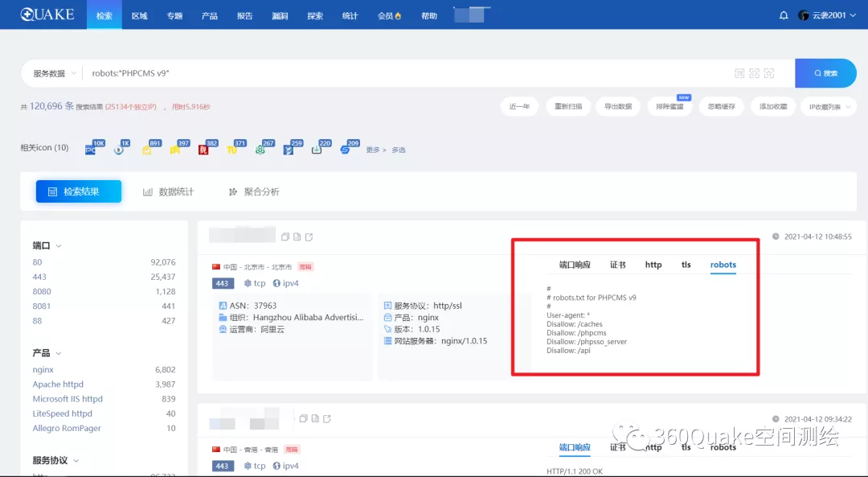Click the notification bell icon

pyautogui.click(x=784, y=15)
